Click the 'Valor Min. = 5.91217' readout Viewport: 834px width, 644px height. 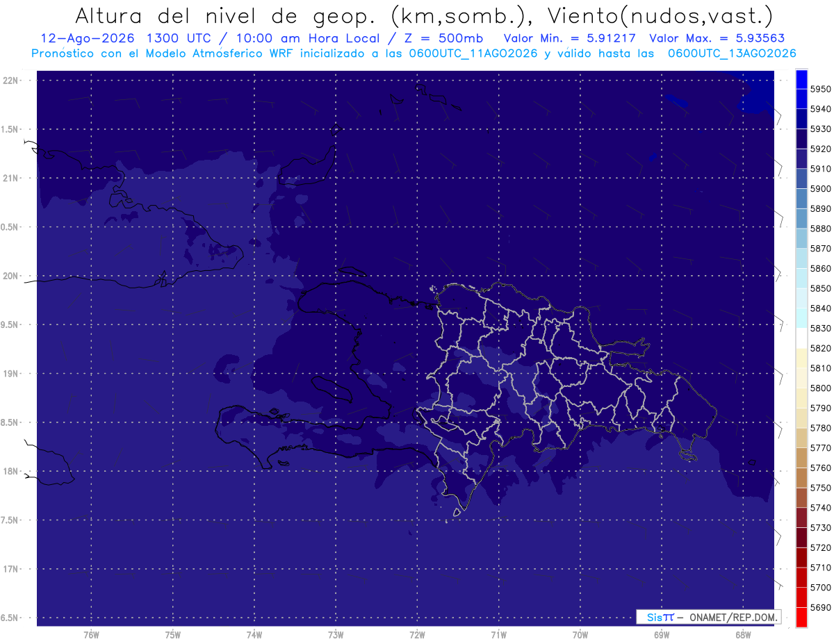click(x=569, y=38)
